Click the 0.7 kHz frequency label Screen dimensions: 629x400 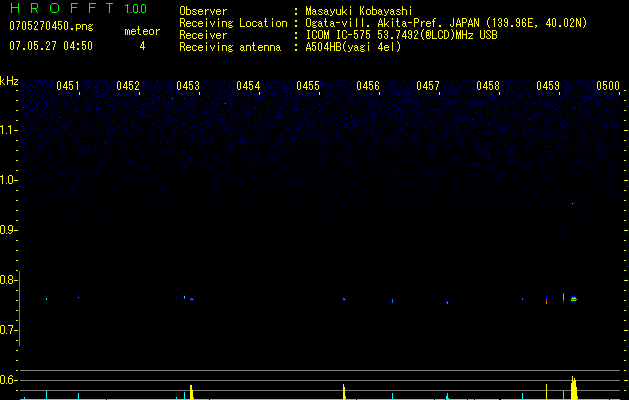pos(8,330)
